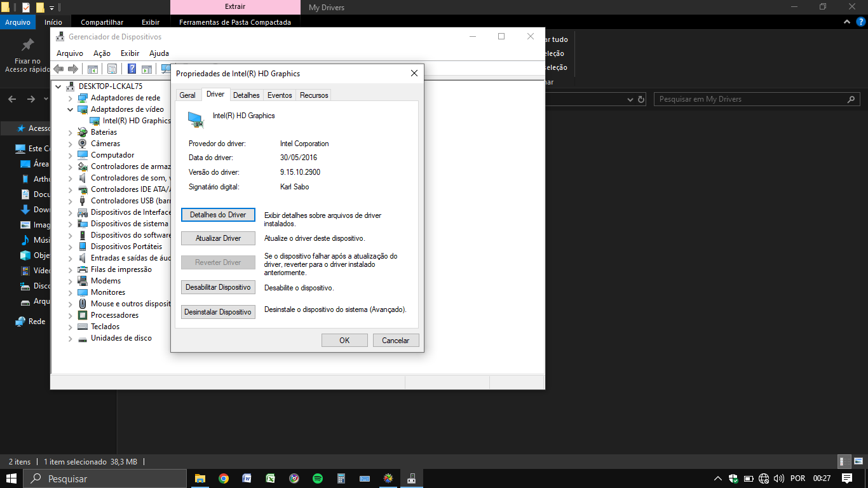
Task: Click the Desabilitar Dispositivo button
Action: tap(218, 287)
